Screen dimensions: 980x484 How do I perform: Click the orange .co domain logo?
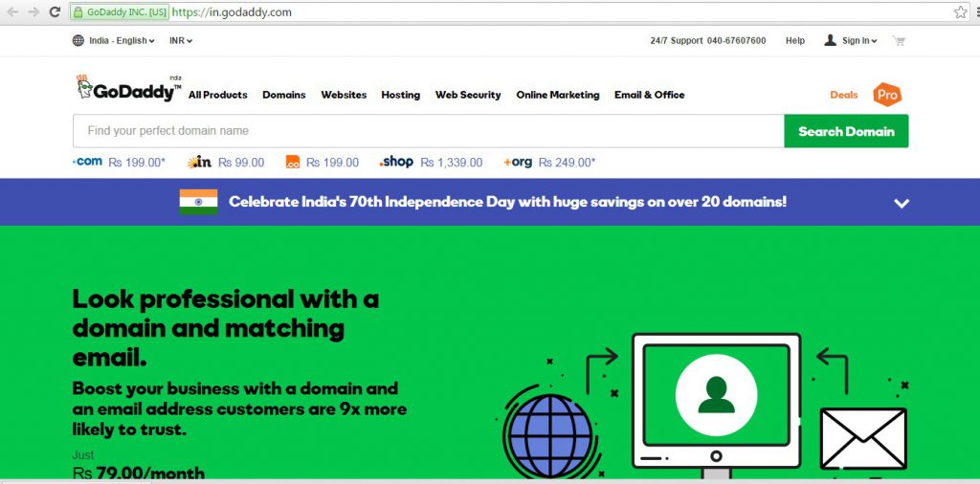(x=293, y=162)
